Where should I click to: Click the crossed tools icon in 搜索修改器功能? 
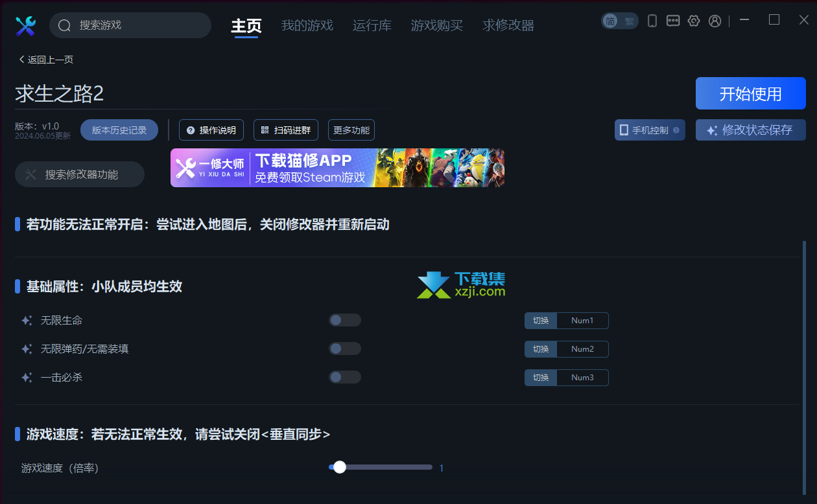click(x=30, y=174)
